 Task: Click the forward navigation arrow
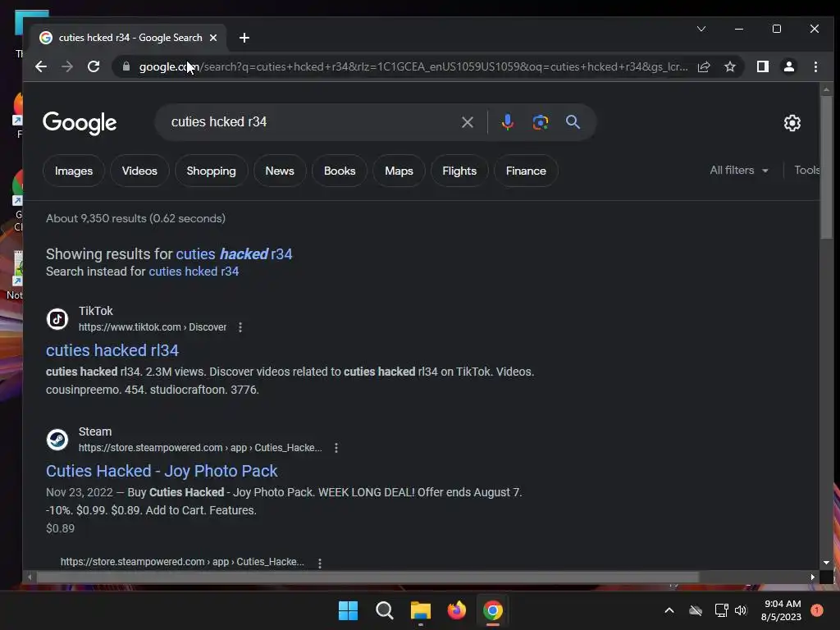tap(67, 66)
